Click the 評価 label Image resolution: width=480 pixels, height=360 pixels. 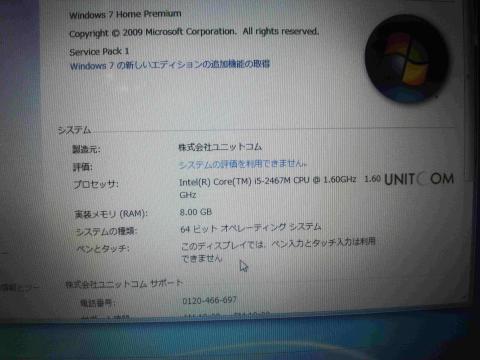[x=82, y=167]
